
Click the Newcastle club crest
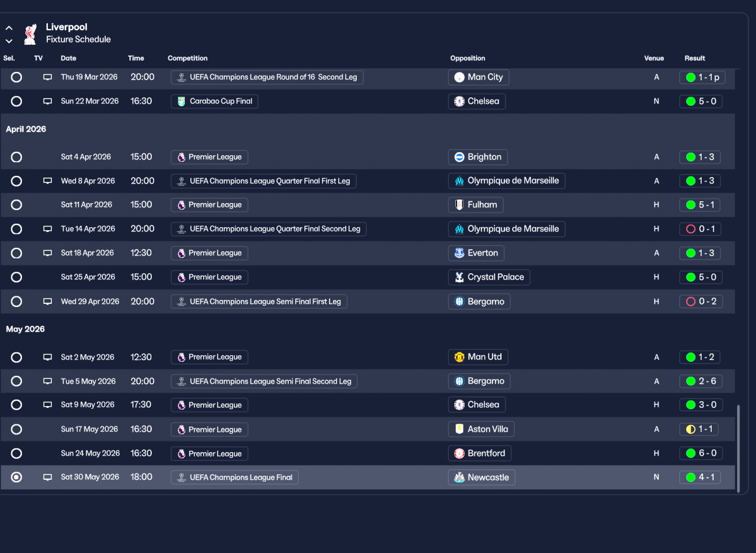[x=460, y=477]
